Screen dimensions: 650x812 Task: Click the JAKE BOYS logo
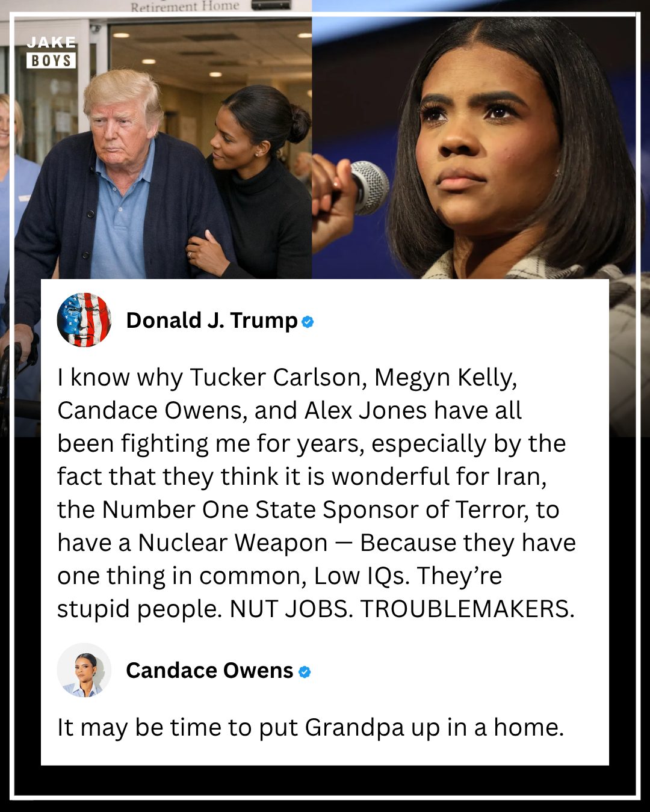pos(51,52)
